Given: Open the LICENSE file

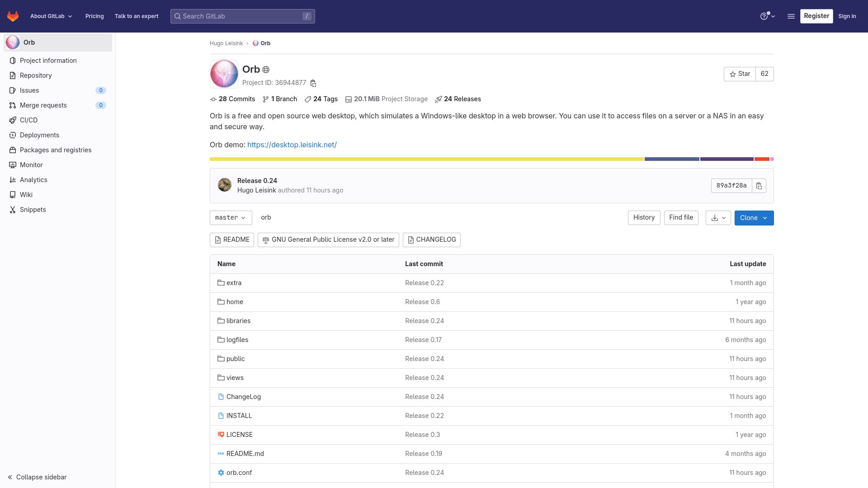Looking at the screenshot, I should tap(240, 435).
